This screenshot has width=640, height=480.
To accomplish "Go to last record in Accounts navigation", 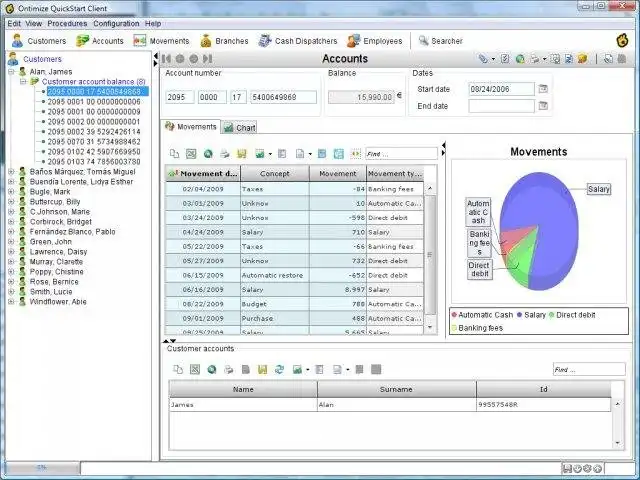I will coord(208,59).
